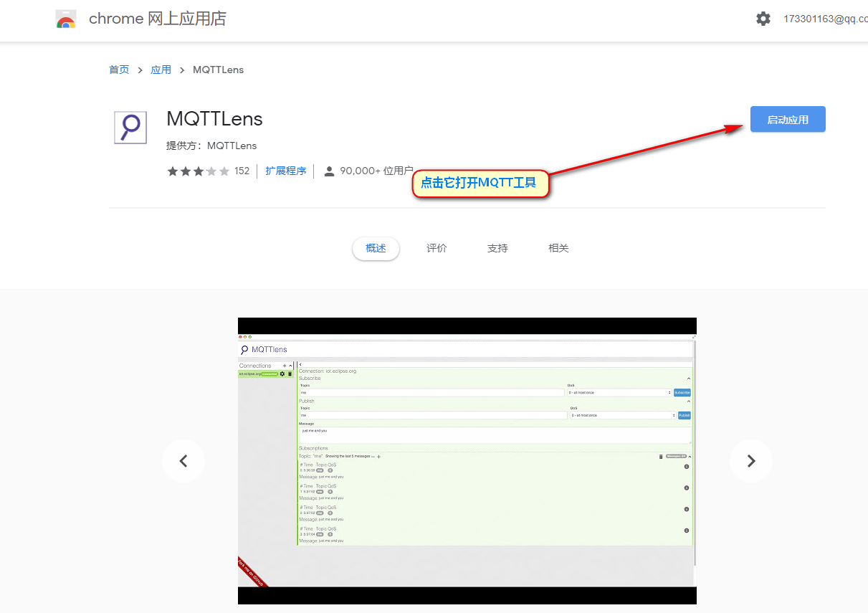The height and width of the screenshot is (613, 868).
Task: Click the MQTTLens app title heading
Action: click(x=214, y=118)
